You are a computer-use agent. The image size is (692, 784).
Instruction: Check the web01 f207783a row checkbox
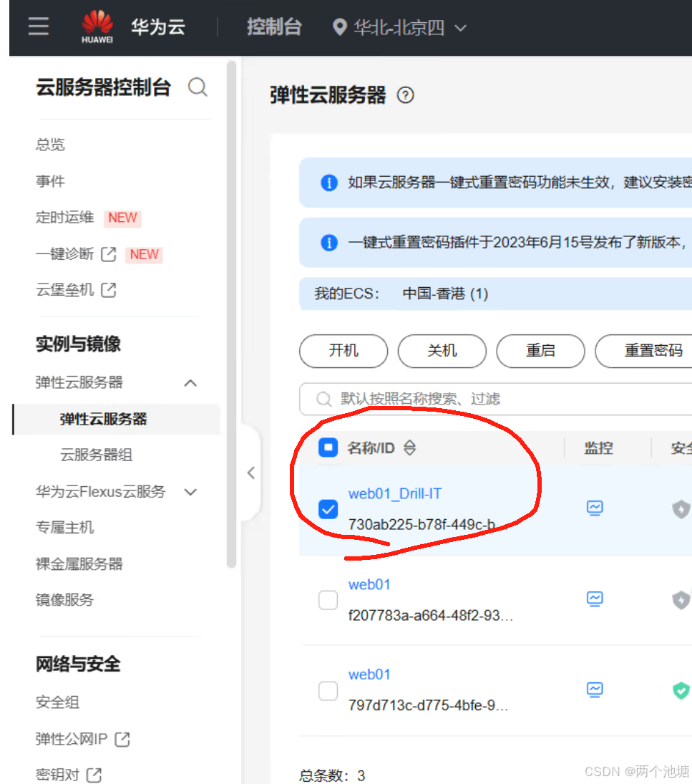328,600
